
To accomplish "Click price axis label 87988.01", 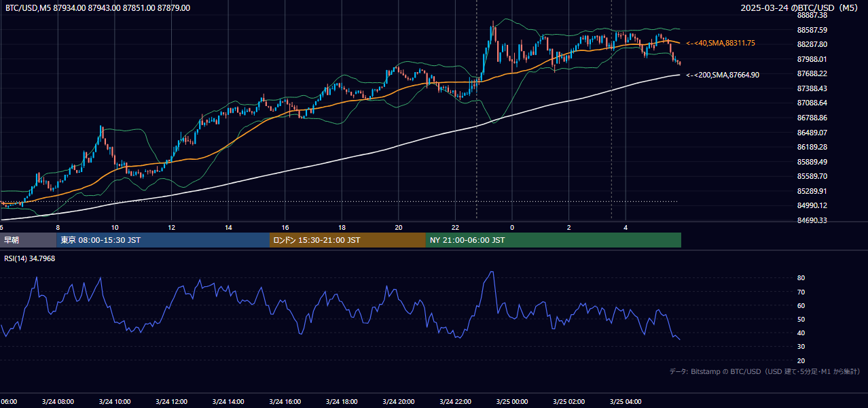I will click(x=812, y=59).
